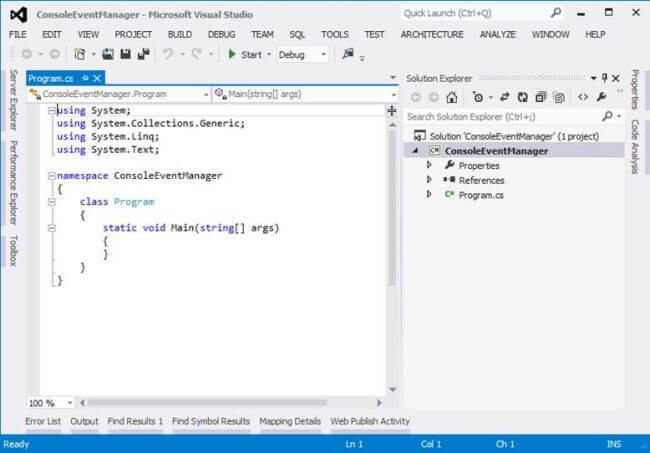Click the Collapse All icon in Solution Explorer
650x453 pixels.
point(541,97)
